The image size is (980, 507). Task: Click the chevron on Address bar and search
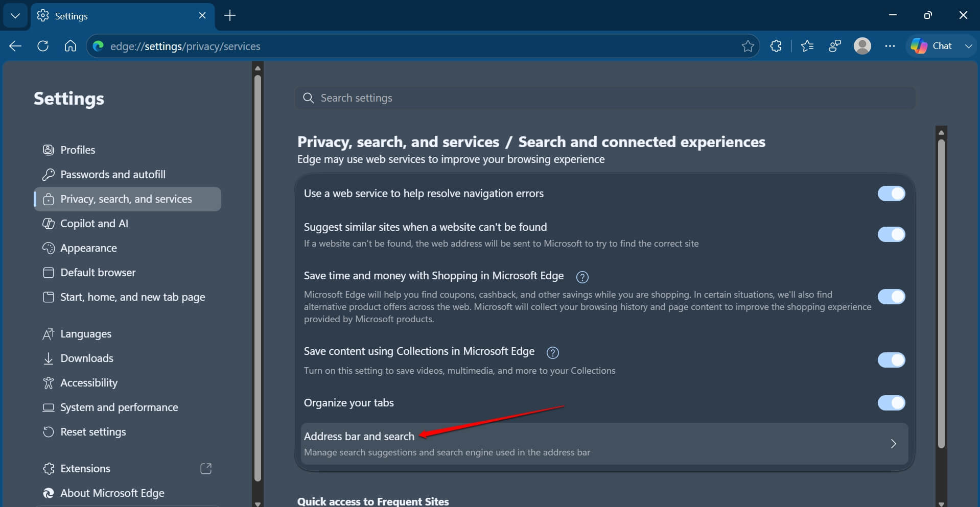[x=893, y=444]
